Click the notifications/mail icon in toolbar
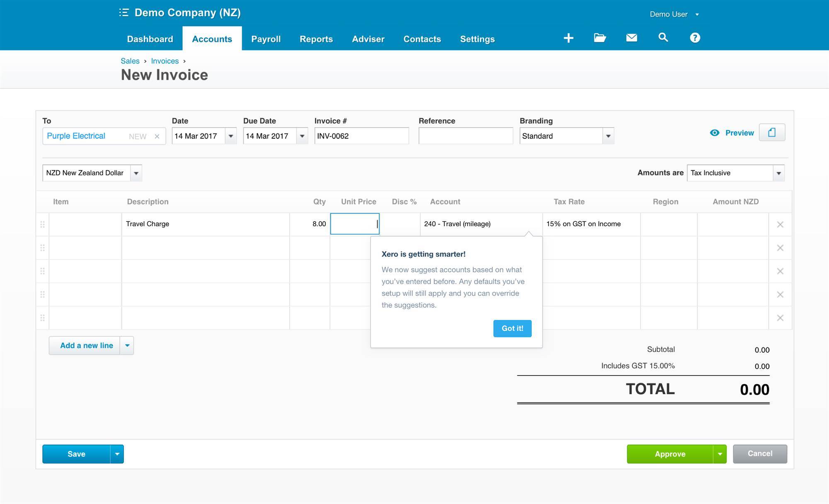Viewport: 829px width, 504px height. 631,37
